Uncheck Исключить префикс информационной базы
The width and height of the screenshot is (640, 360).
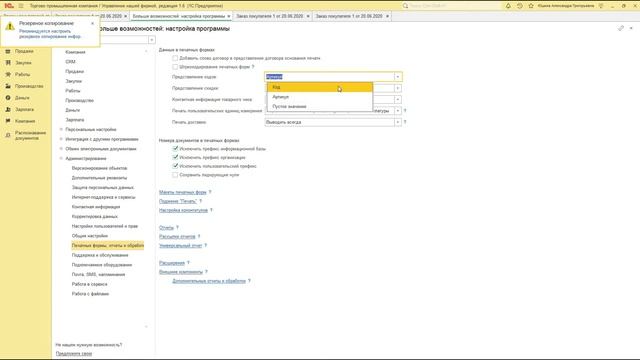175,149
